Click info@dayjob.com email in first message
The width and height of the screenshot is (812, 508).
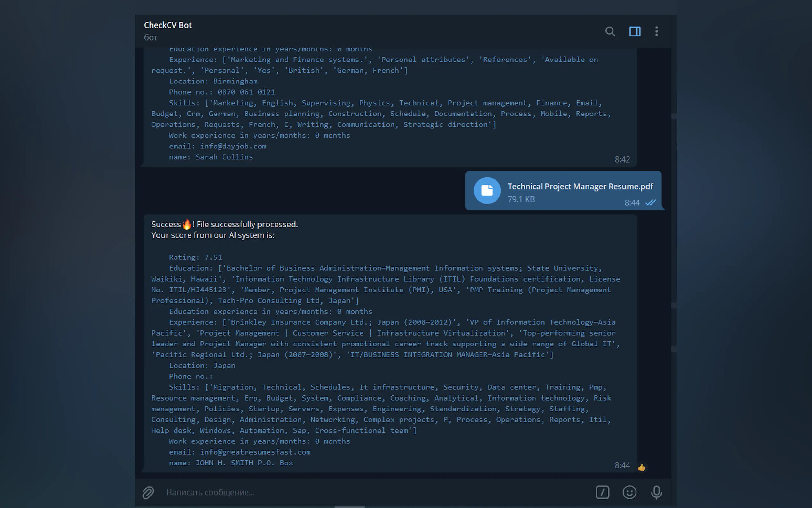[x=233, y=146]
